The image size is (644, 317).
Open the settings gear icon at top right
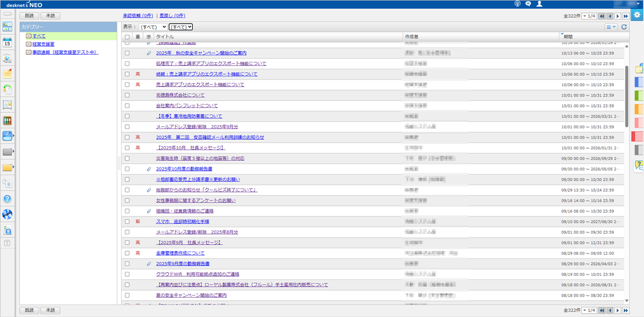click(x=637, y=16)
